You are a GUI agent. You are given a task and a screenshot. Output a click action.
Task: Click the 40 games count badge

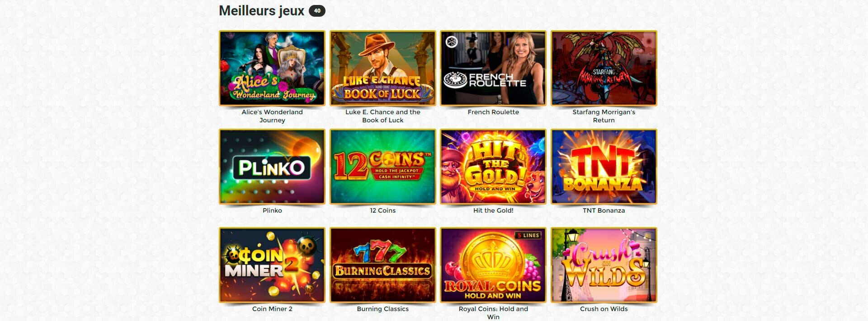click(x=317, y=11)
